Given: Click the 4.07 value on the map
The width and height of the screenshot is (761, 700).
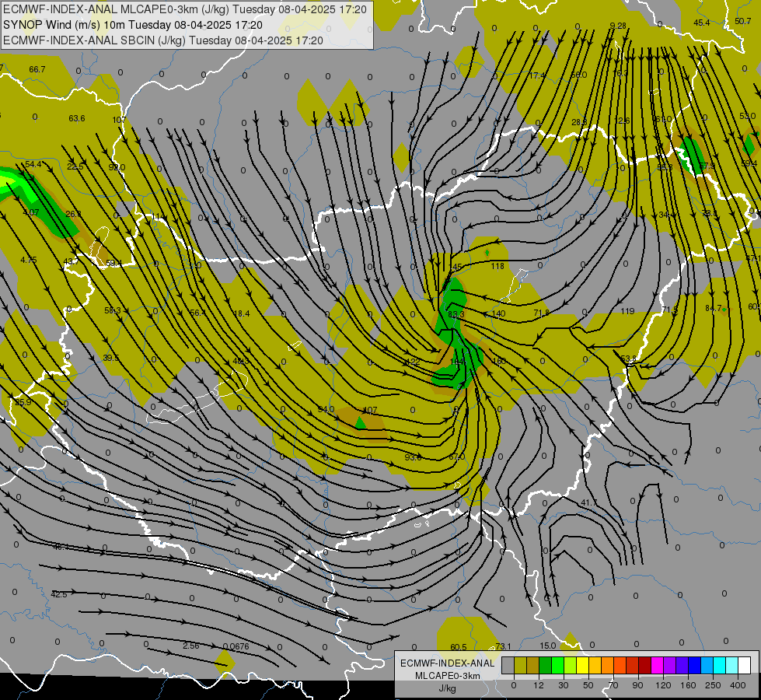Looking at the screenshot, I should click(x=30, y=212).
